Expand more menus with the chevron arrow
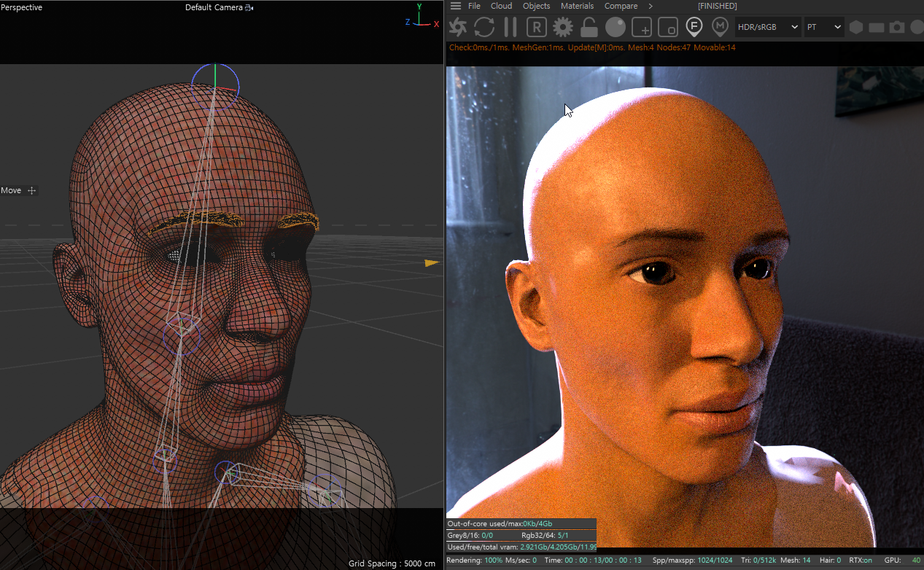 [x=651, y=6]
